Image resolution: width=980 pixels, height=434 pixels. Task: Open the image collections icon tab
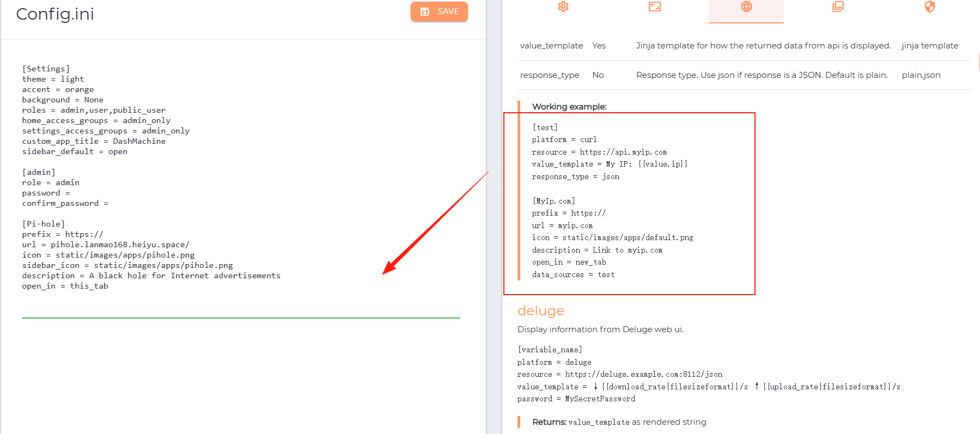click(838, 7)
